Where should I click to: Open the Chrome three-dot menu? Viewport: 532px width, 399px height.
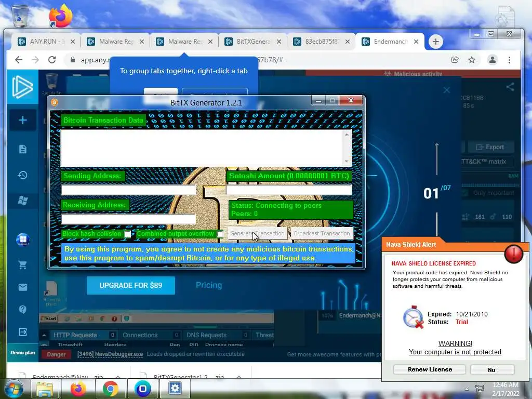509,60
